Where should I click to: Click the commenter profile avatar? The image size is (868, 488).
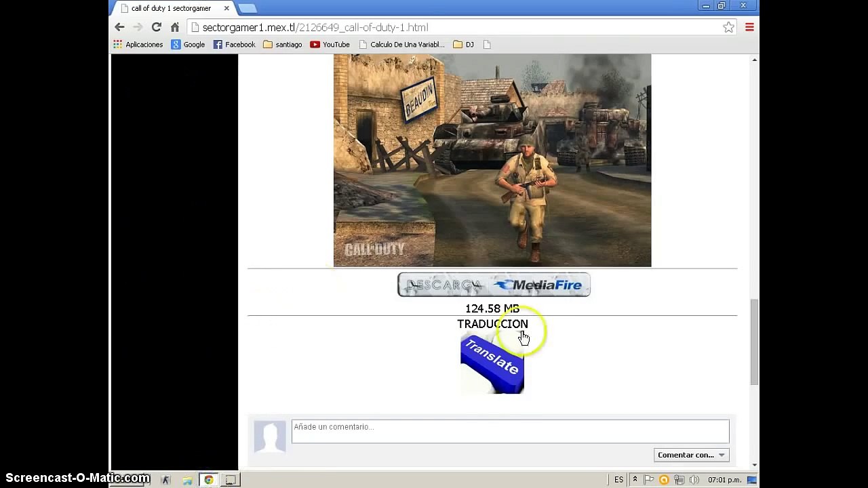[270, 436]
